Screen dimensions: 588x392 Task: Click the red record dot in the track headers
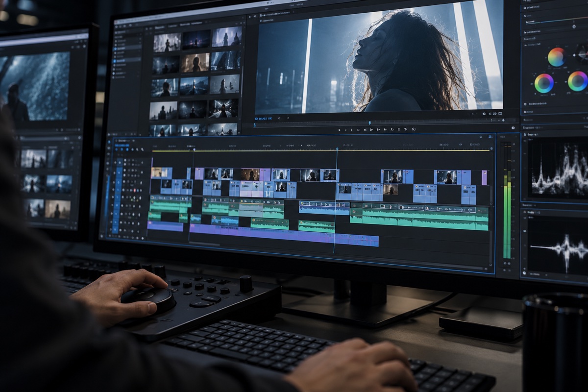coord(135,191)
